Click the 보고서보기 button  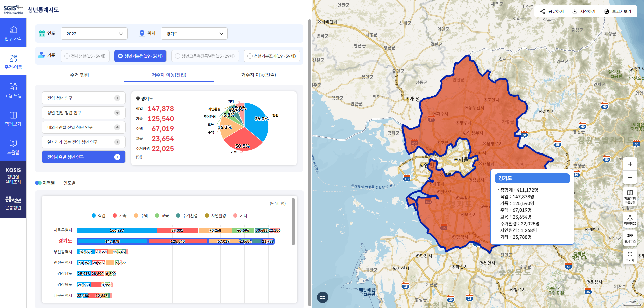(618, 11)
